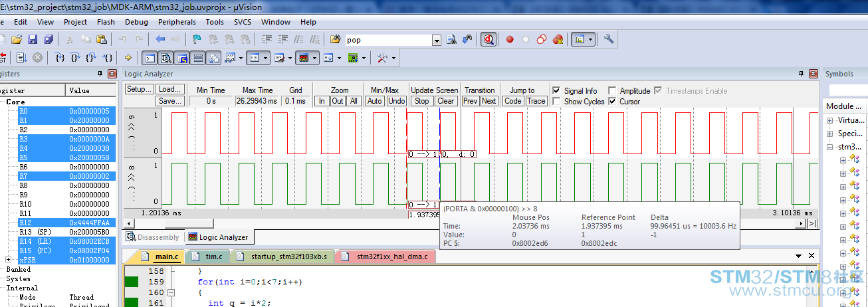Run the program with the Run icon
The width and height of the screenshot is (868, 307).
click(21, 58)
